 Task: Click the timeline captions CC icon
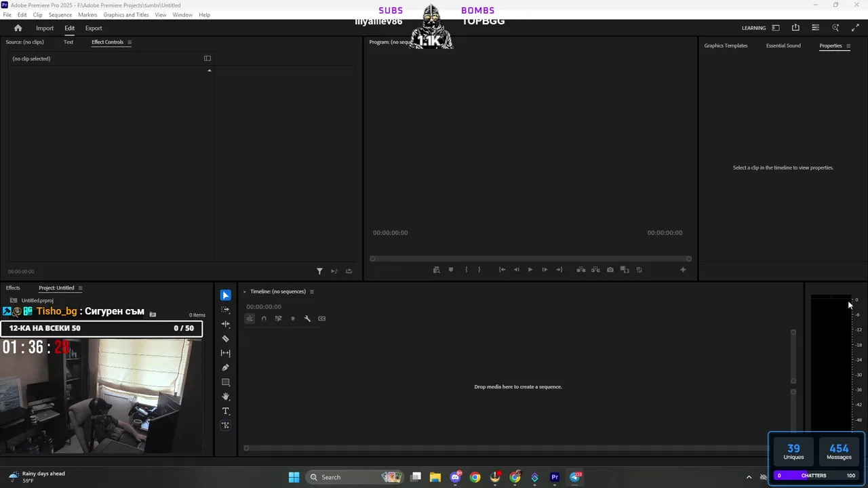pos(322,319)
